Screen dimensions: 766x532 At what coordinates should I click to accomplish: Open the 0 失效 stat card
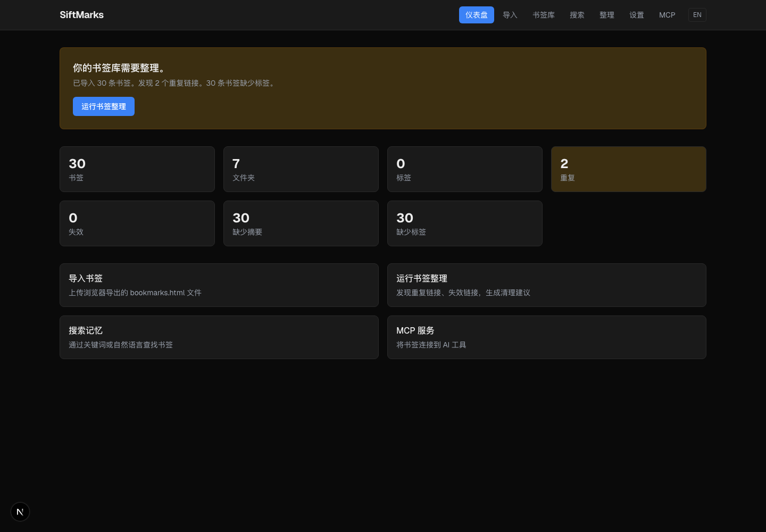tap(137, 223)
